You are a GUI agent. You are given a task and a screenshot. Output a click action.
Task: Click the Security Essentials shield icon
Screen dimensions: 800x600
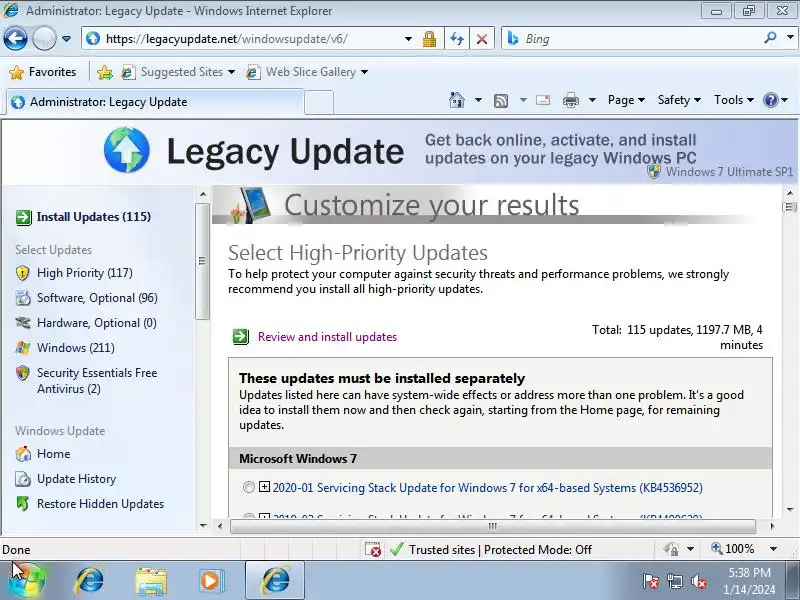[22, 373]
